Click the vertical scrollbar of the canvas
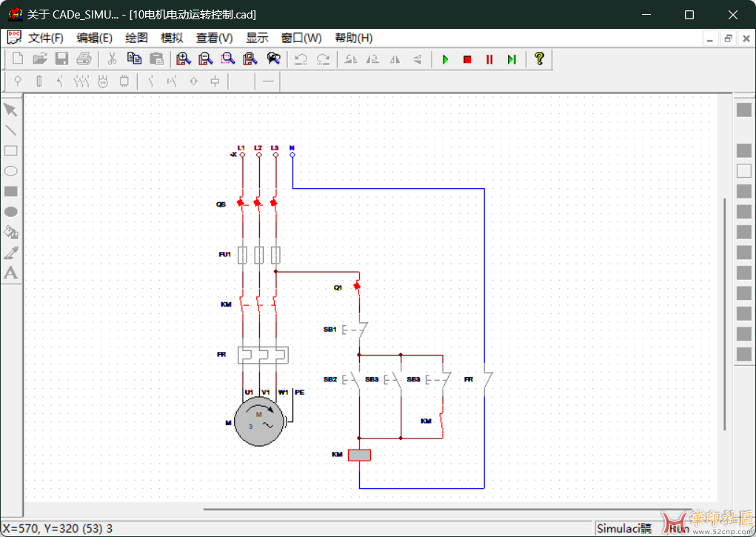 (725, 313)
